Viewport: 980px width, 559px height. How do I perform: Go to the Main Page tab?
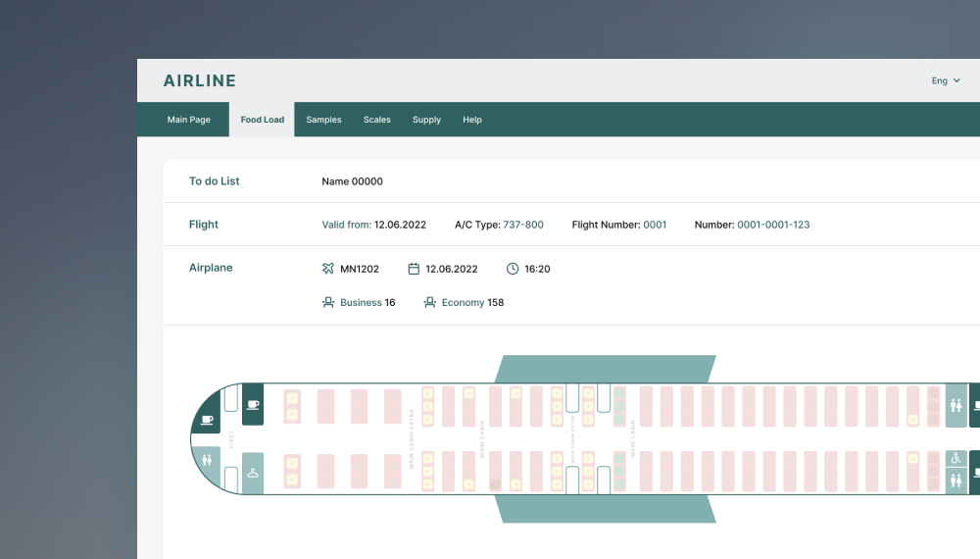click(189, 120)
